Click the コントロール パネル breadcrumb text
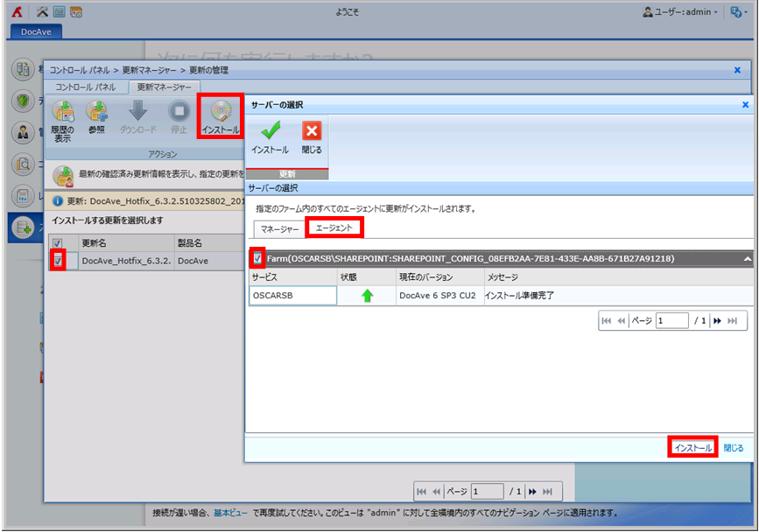Screen dimensions: 759x532 pos(80,70)
